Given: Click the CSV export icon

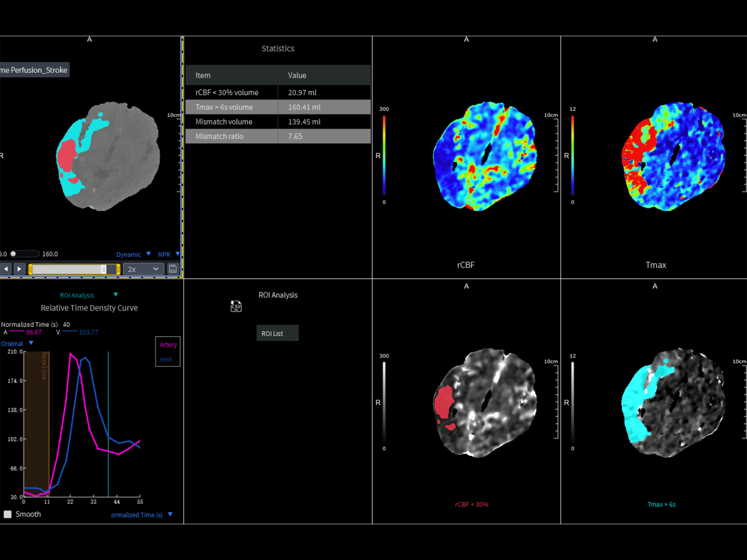Looking at the screenshot, I should coord(236,306).
